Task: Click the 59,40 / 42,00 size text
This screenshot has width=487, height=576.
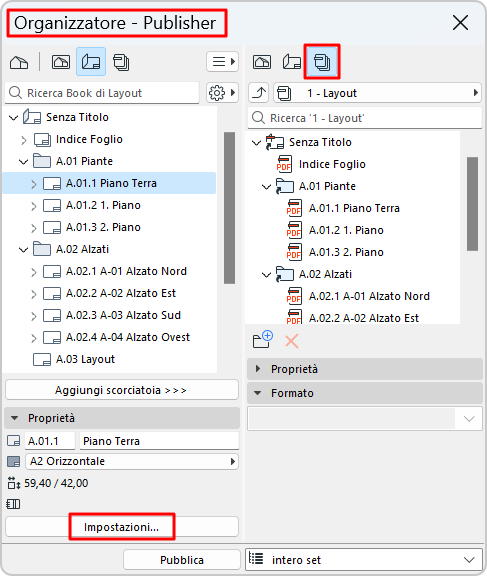Action: 56,483
